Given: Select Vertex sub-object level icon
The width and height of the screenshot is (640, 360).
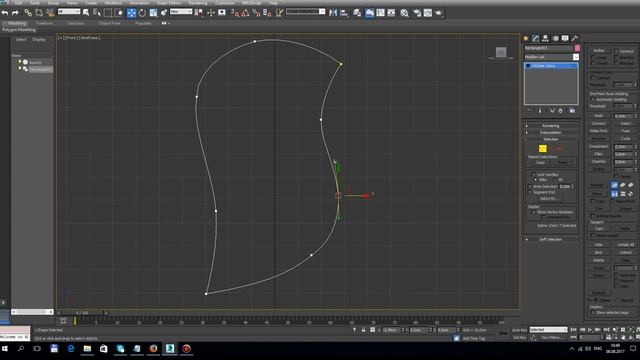Looking at the screenshot, I should [542, 149].
